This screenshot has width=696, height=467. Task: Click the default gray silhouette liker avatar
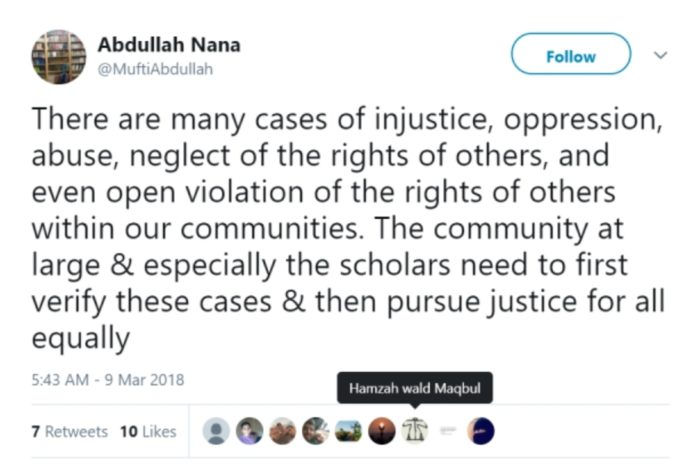pyautogui.click(x=216, y=431)
